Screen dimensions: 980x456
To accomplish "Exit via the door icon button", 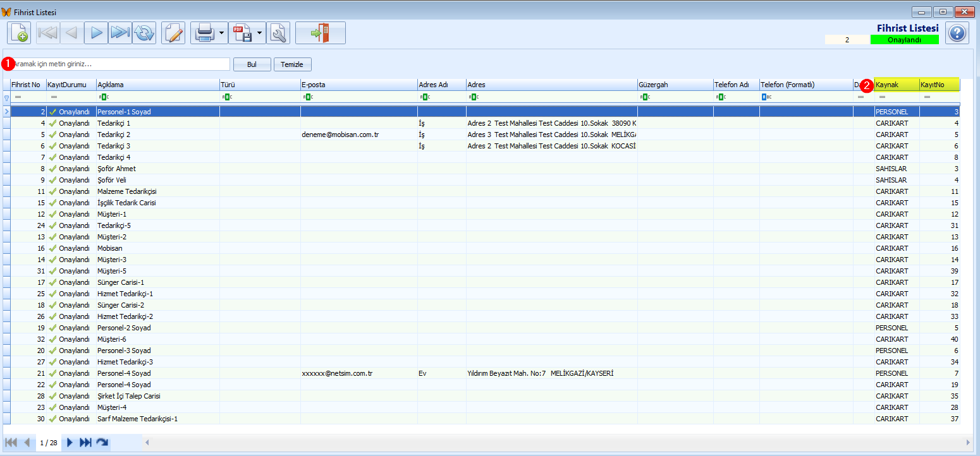I will coord(320,33).
